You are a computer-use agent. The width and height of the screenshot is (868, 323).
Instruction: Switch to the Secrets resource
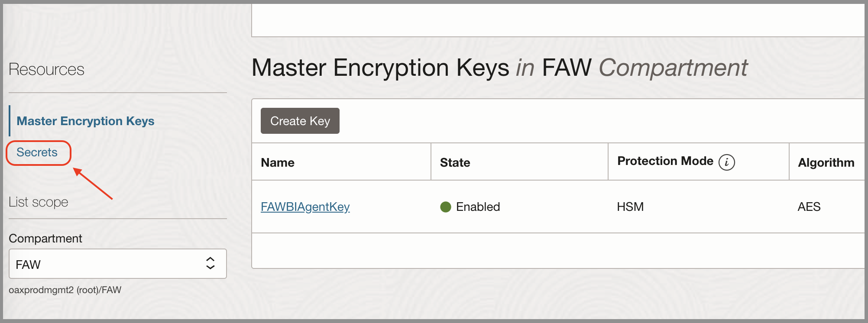click(37, 152)
